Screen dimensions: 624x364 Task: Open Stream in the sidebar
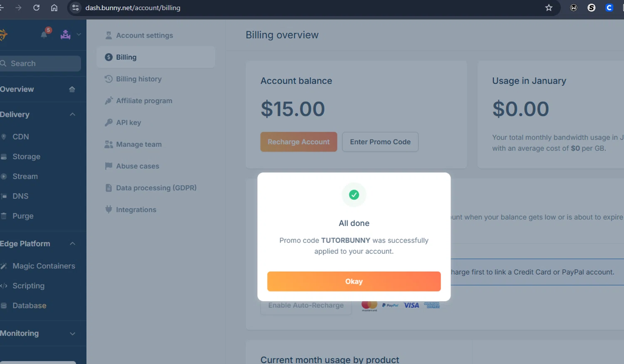[25, 176]
